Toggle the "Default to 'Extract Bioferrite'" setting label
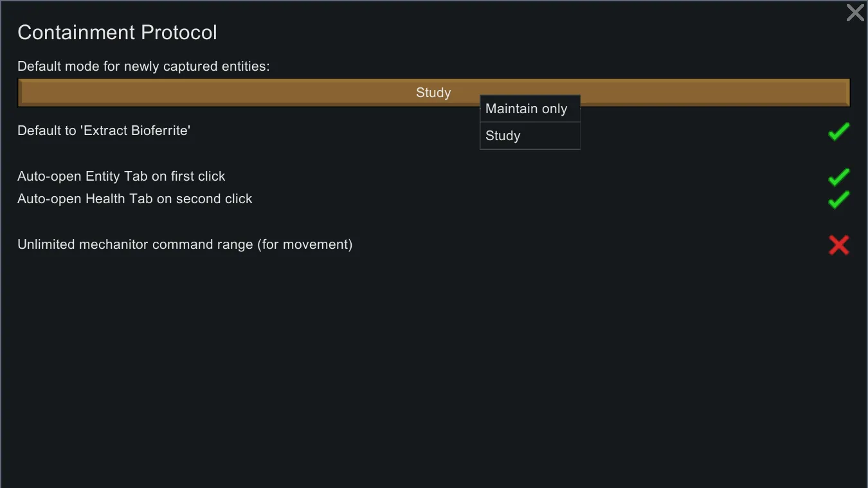 pyautogui.click(x=104, y=131)
